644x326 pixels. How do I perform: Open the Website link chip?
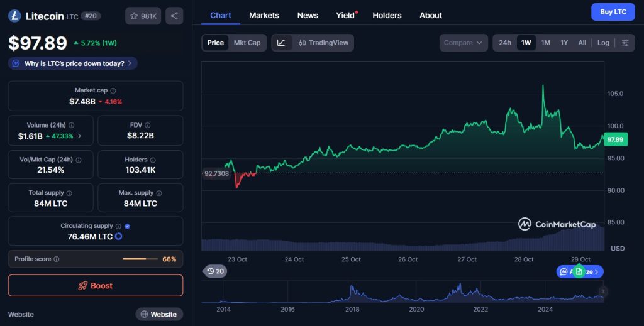(159, 314)
